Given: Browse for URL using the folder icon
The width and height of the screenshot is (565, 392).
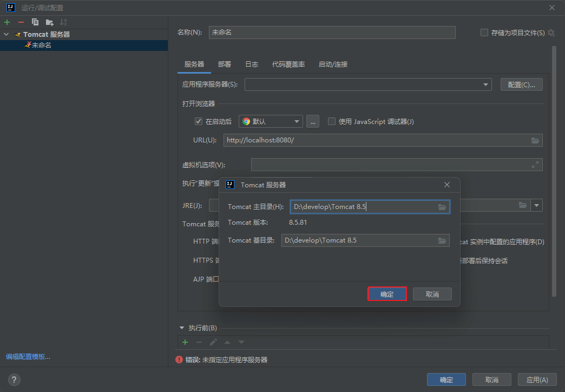Looking at the screenshot, I should [x=535, y=140].
